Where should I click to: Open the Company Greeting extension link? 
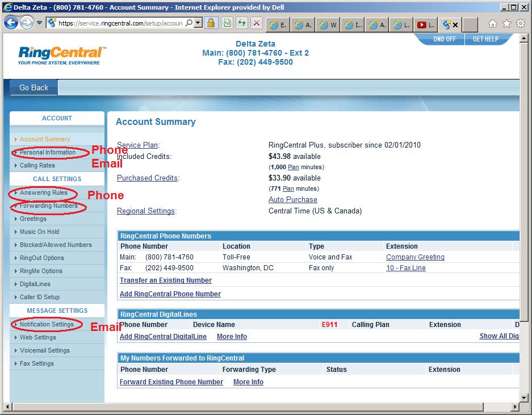pos(415,257)
